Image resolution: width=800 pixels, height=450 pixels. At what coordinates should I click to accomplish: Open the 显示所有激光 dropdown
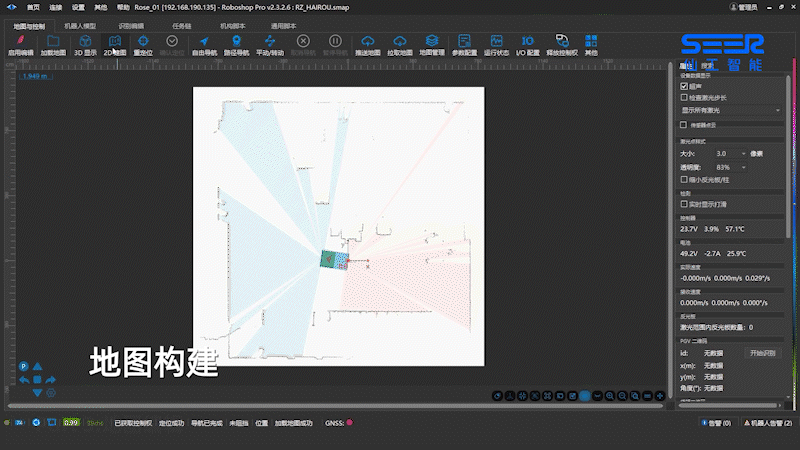tap(731, 110)
